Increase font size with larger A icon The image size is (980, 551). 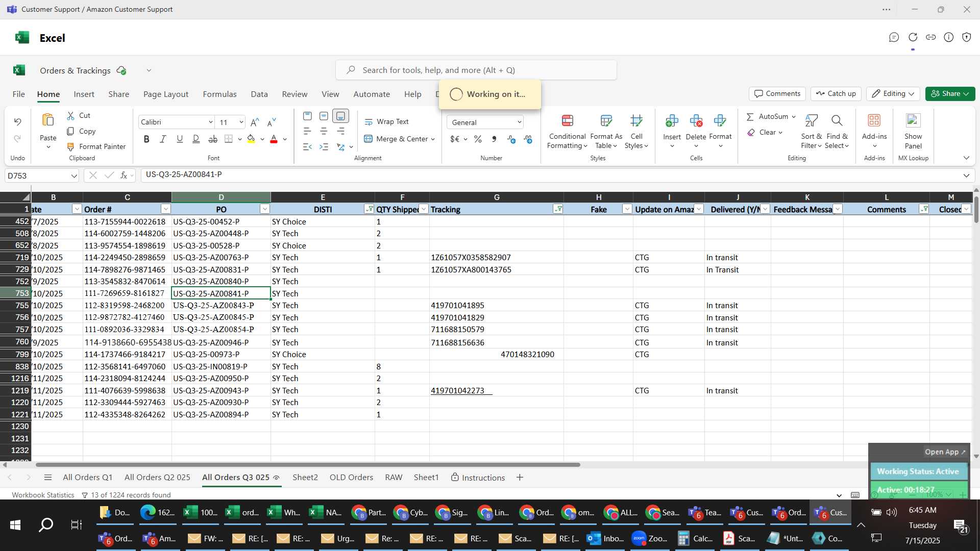click(255, 122)
